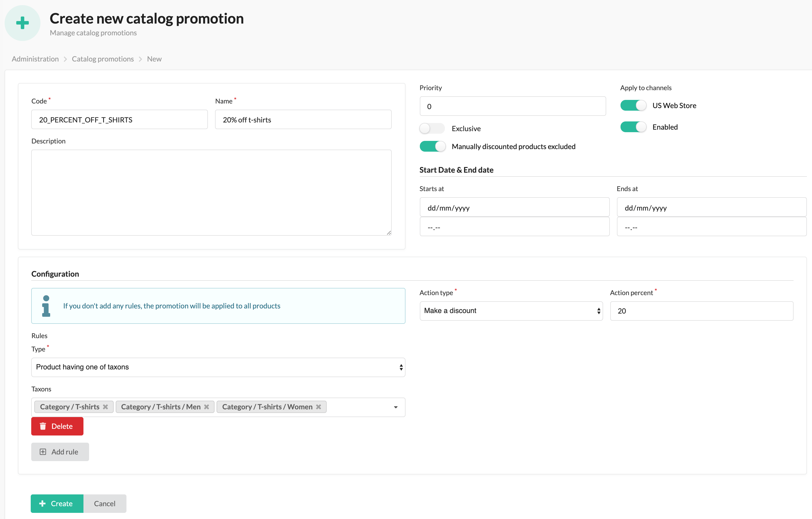Click into the Description text area
812x519 pixels.
pyautogui.click(x=211, y=193)
